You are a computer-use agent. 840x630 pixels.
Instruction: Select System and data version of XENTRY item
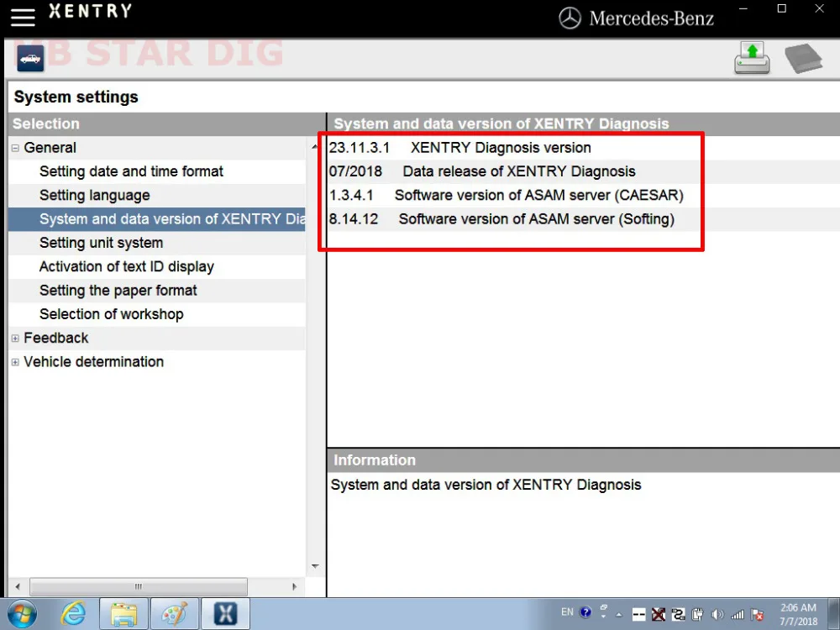[157, 219]
